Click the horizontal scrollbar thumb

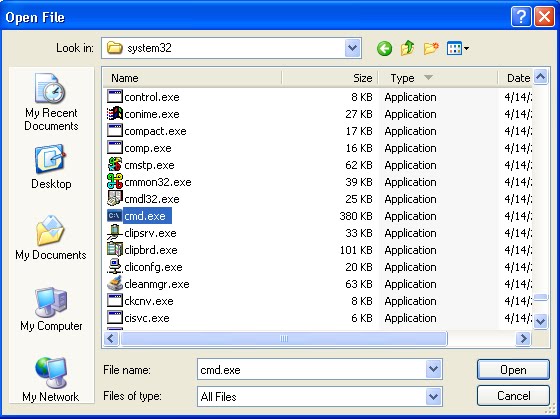point(284,338)
